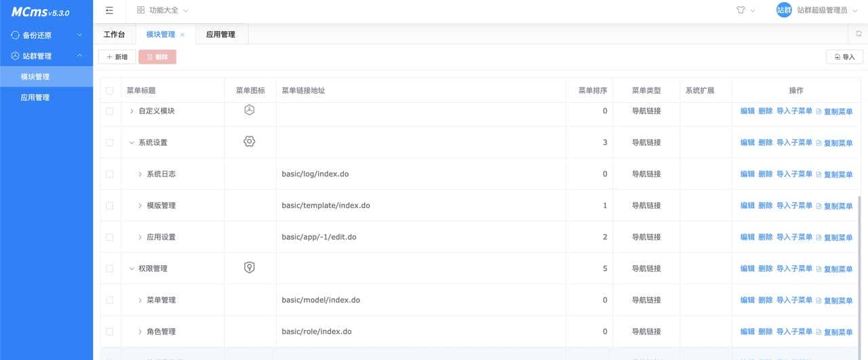Click the red 删除 button
Screen dimensions: 868x360
[x=157, y=57]
